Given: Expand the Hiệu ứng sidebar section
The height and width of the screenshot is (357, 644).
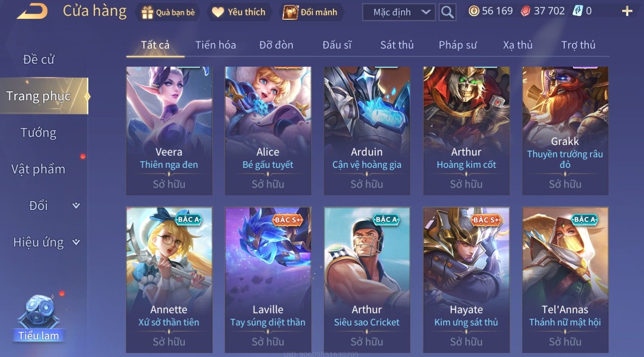Looking at the screenshot, I should pyautogui.click(x=76, y=242).
